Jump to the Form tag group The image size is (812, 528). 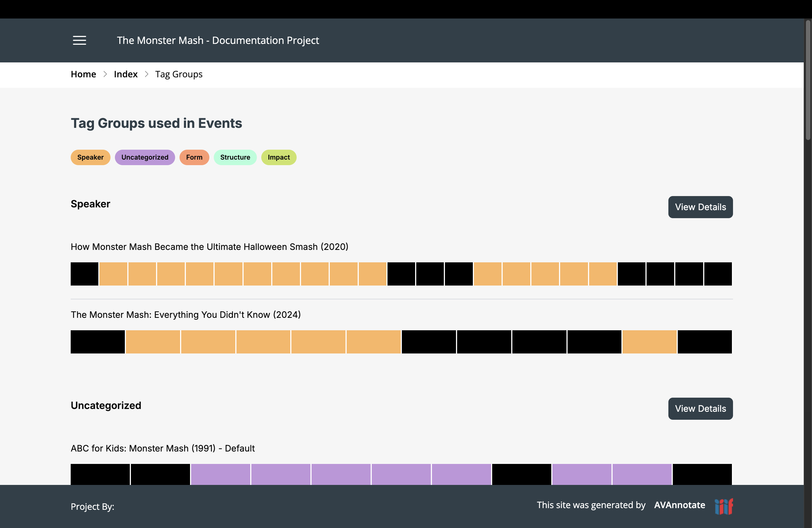click(x=194, y=157)
